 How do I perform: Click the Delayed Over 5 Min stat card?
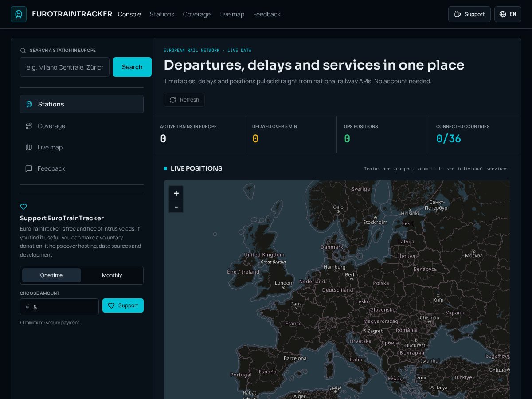click(291, 135)
